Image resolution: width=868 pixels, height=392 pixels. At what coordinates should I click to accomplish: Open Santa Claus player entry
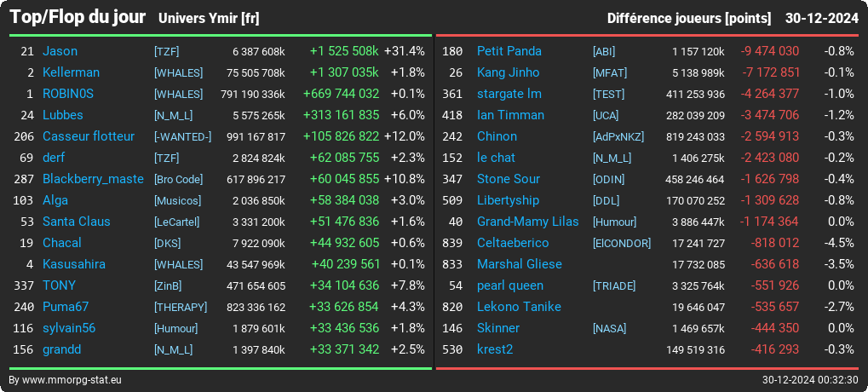[77, 222]
